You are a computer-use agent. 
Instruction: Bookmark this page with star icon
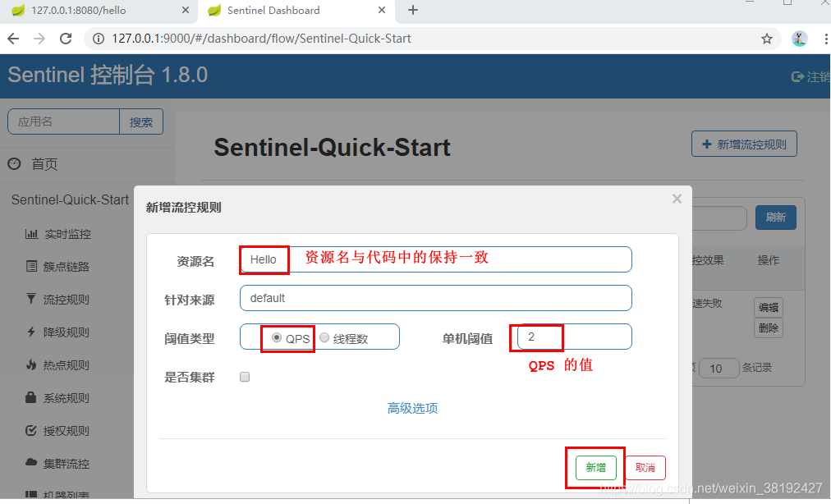[766, 39]
